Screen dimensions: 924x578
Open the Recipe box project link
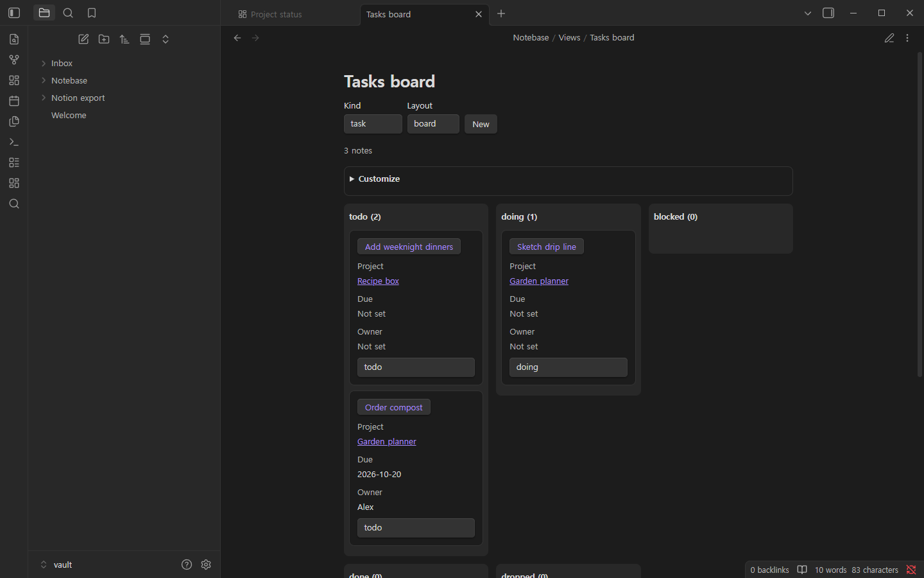tap(378, 281)
